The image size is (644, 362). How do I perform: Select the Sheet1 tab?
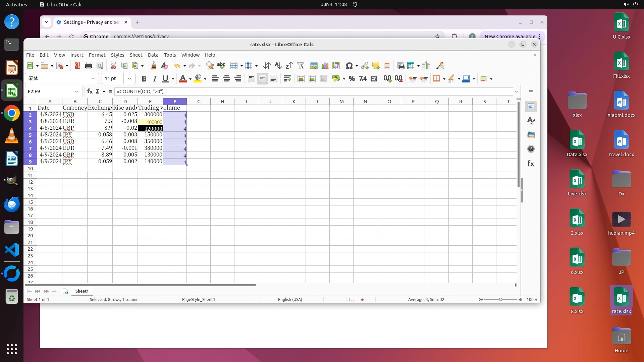[82, 291]
